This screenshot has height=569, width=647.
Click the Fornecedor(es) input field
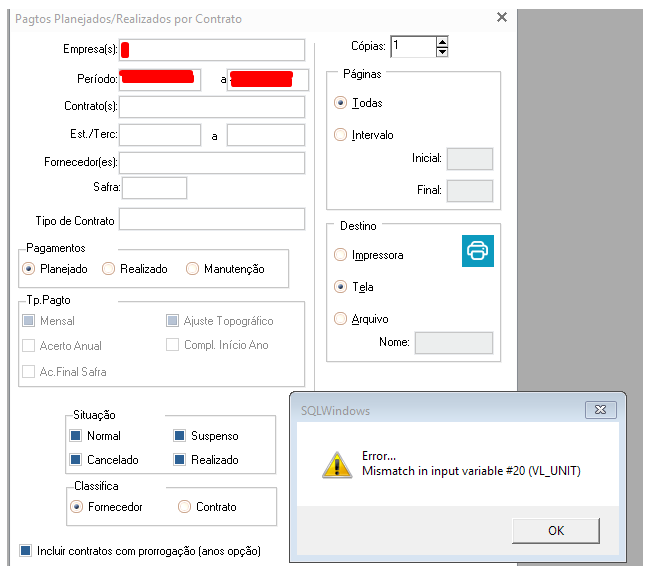pyautogui.click(x=212, y=163)
